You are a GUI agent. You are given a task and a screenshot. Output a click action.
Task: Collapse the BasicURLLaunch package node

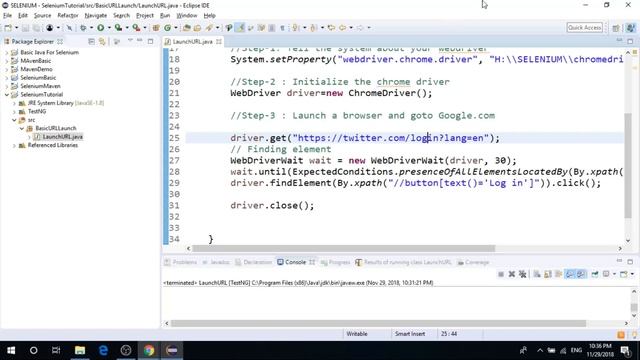point(22,128)
